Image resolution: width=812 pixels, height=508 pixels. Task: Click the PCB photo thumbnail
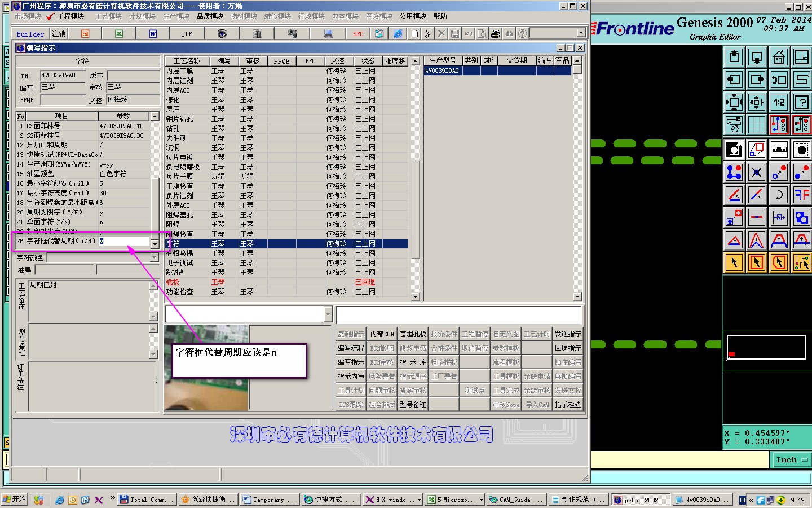click(206, 367)
